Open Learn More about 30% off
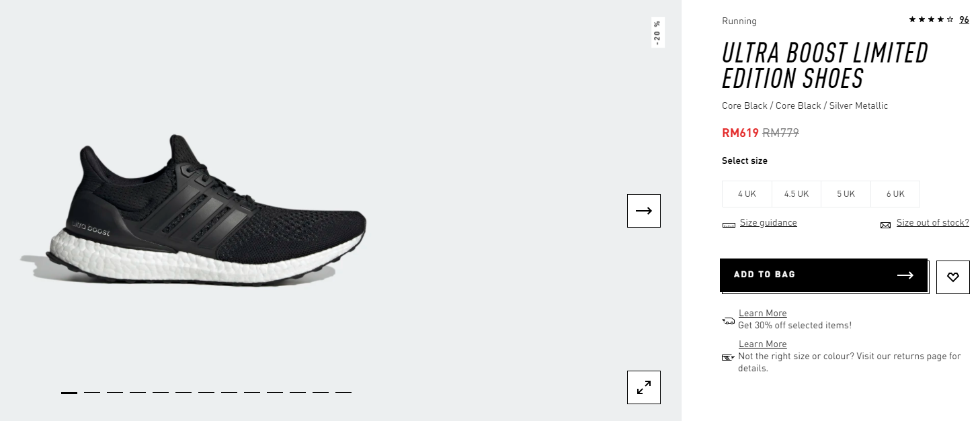Image resolution: width=980 pixels, height=421 pixels. (762, 314)
